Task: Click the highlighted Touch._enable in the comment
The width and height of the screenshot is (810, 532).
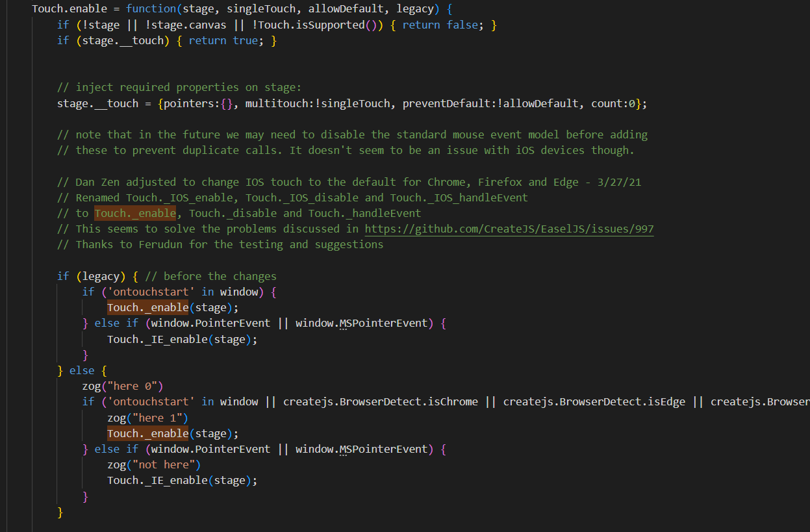Action: tap(135, 213)
